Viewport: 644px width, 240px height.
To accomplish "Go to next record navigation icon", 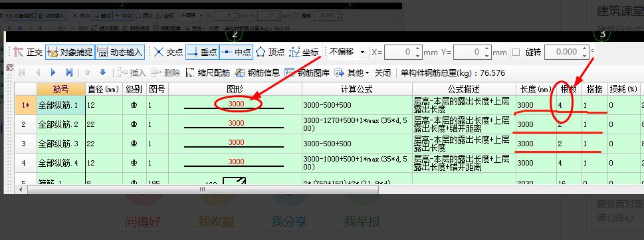I will click(53, 72).
